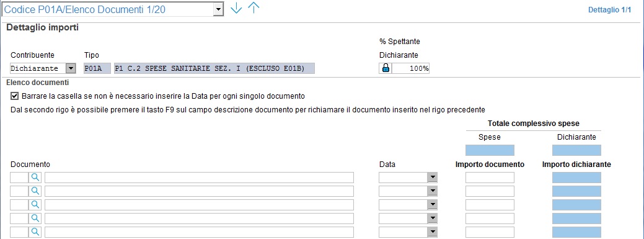Screen dimensions: 644x239
Task: Click the first row document description field
Action: pyautogui.click(x=199, y=178)
